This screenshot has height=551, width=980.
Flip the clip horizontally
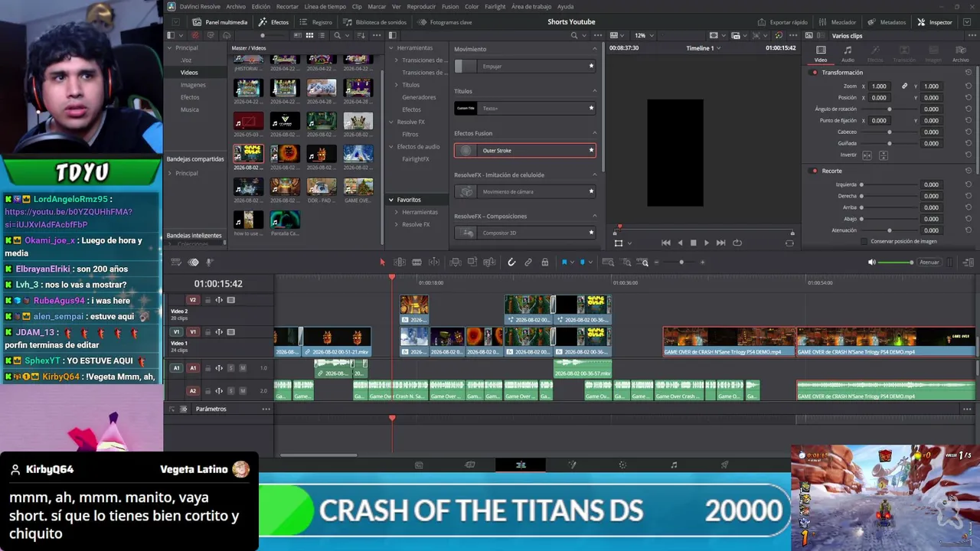tap(867, 155)
